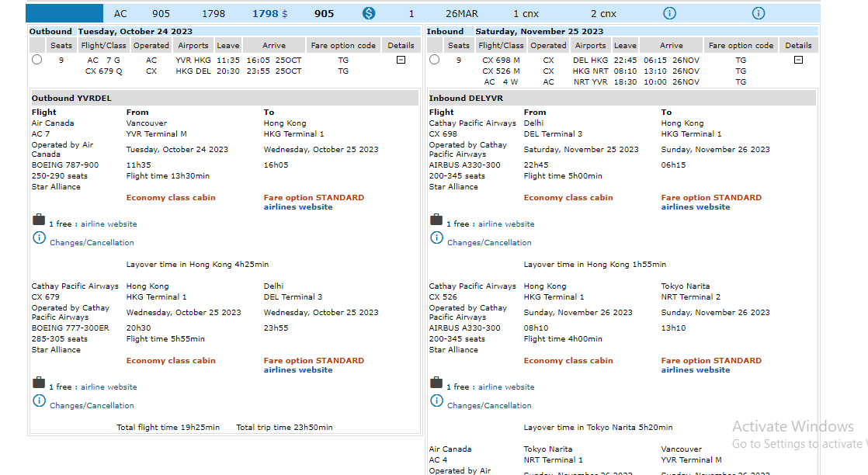Click the blue 1798 $ price in the fare row

pos(269,13)
